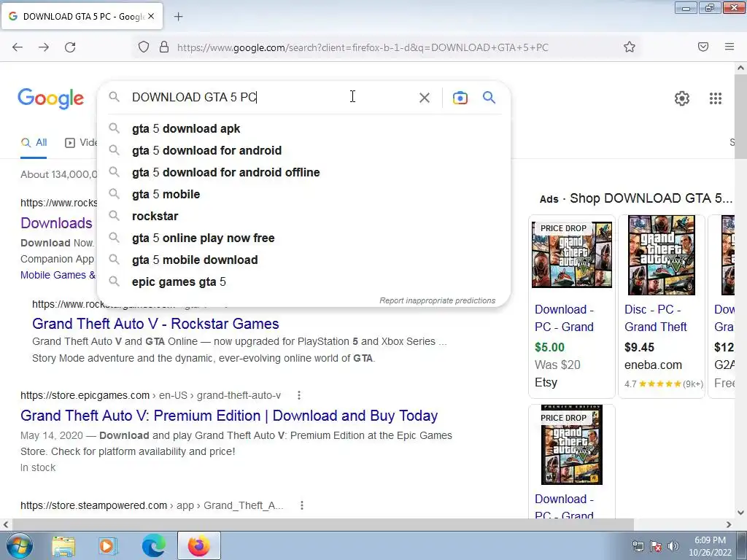Screen dimensions: 747x560
Task: Click horizontal scrollbar right arrow
Action: [x=729, y=524]
